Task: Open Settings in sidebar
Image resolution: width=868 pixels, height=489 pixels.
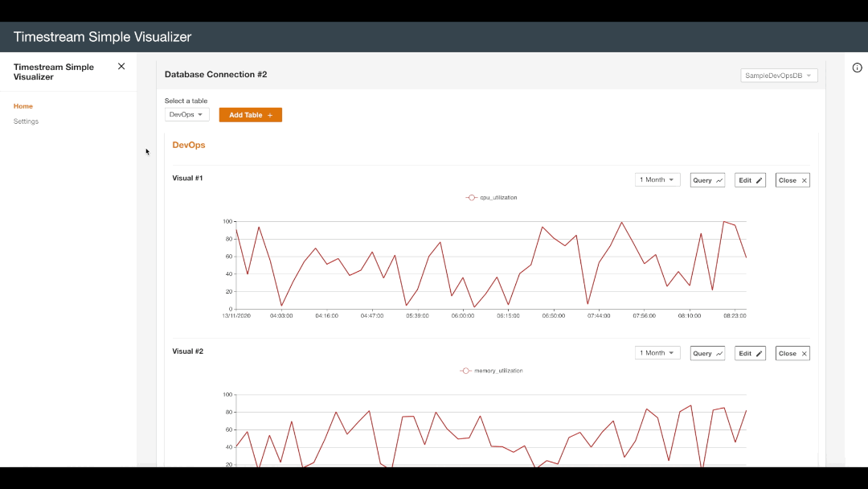Action: 26,121
